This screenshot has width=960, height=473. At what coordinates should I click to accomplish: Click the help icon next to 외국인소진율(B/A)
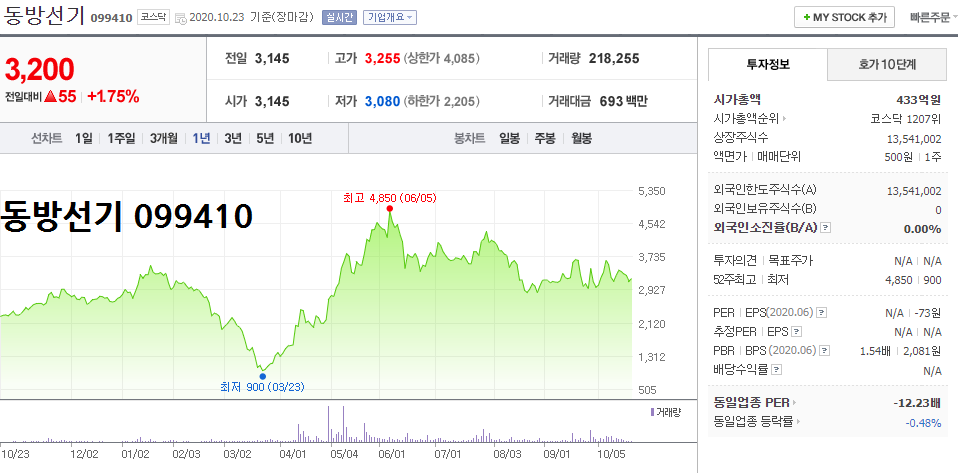826,228
